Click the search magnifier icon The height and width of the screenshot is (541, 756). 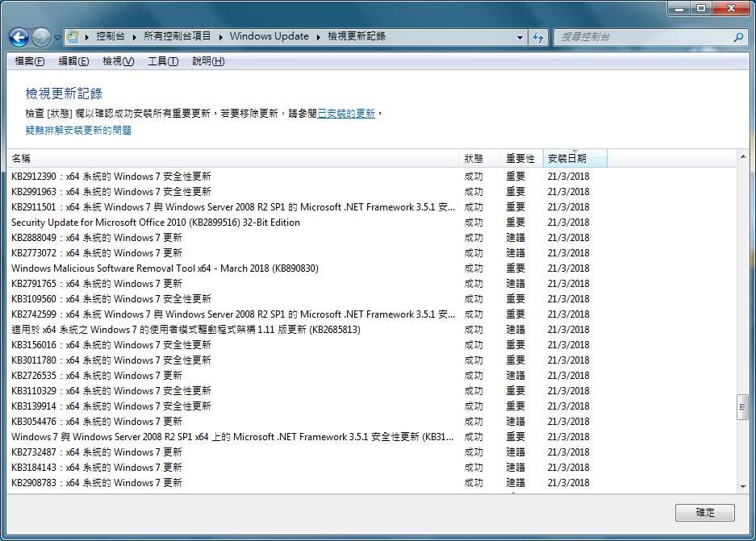pos(737,36)
